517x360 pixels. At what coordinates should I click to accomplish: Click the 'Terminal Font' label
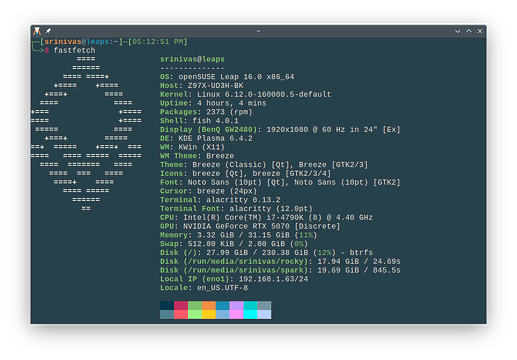pos(190,209)
